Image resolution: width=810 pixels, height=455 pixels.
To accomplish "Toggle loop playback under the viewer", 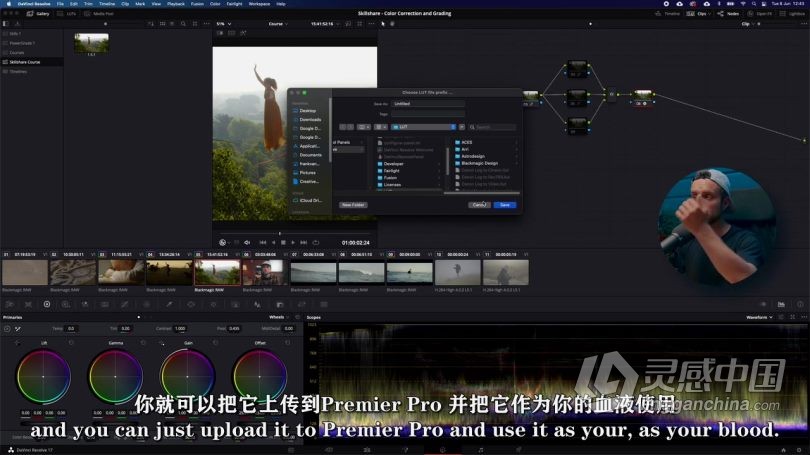I will pos(316,242).
